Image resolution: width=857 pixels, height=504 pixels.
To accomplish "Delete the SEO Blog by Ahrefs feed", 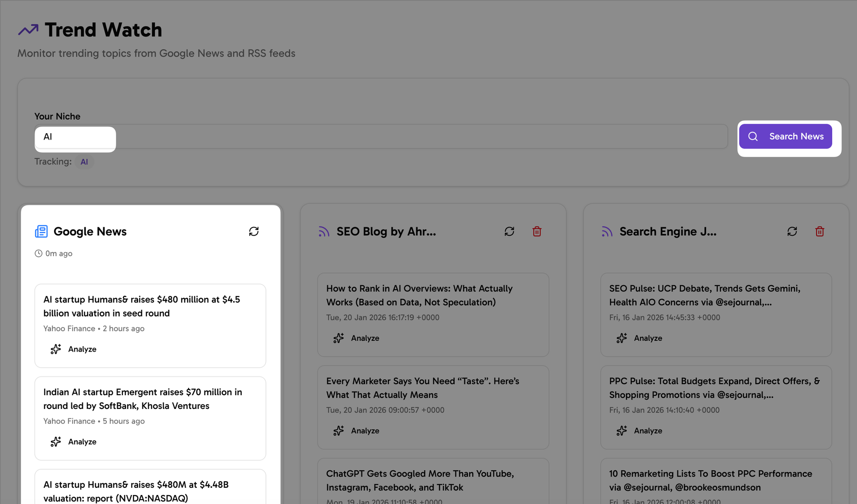I will click(x=536, y=231).
